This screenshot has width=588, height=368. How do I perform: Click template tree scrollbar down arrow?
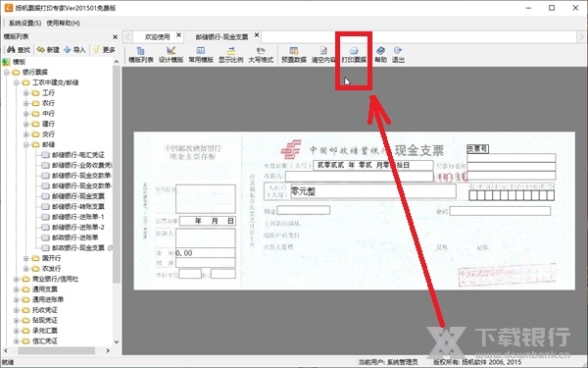tap(117, 342)
